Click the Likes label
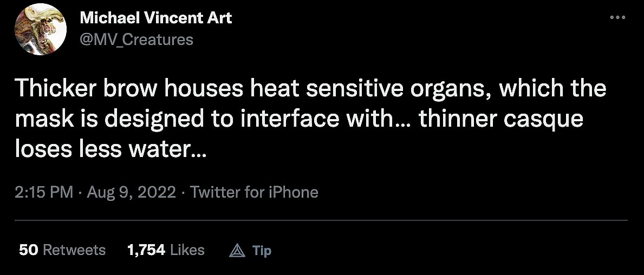Image resolution: width=644 pixels, height=275 pixels. (187, 250)
